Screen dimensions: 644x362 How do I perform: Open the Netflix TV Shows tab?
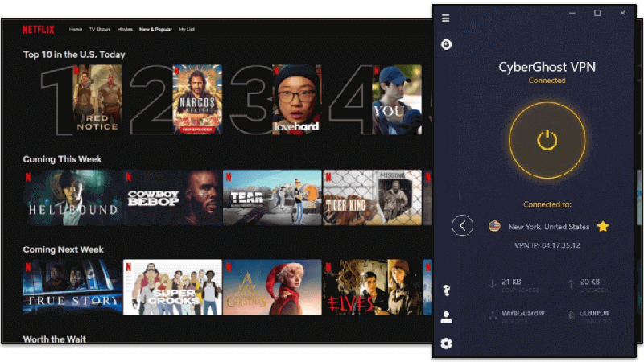pyautogui.click(x=100, y=30)
